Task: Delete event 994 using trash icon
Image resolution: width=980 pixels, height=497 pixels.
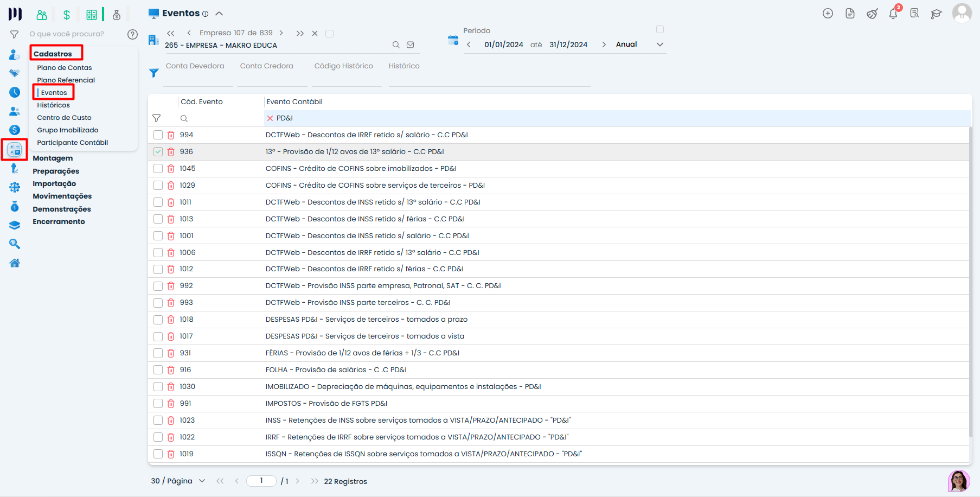Action: tap(171, 135)
